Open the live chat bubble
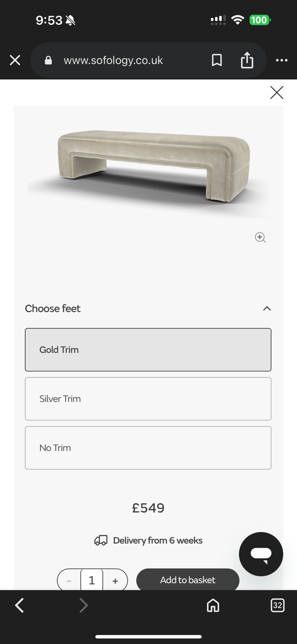Image resolution: width=297 pixels, height=644 pixels. pyautogui.click(x=261, y=554)
